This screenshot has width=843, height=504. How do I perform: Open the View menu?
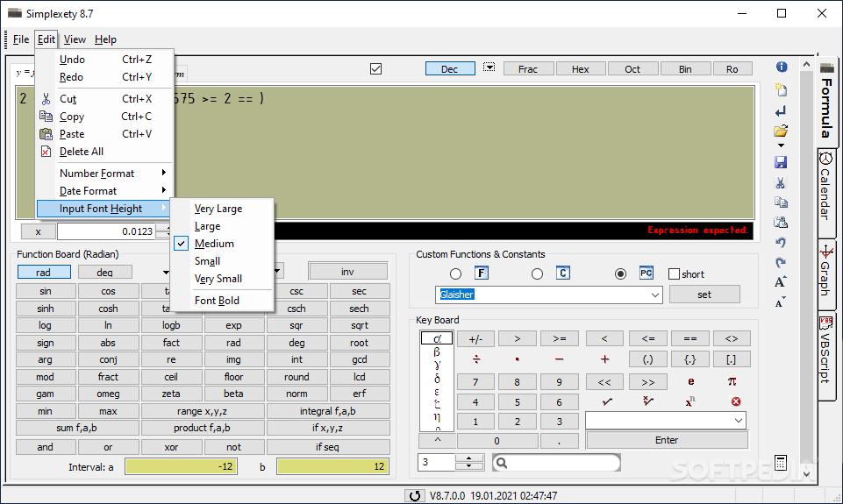pos(75,39)
